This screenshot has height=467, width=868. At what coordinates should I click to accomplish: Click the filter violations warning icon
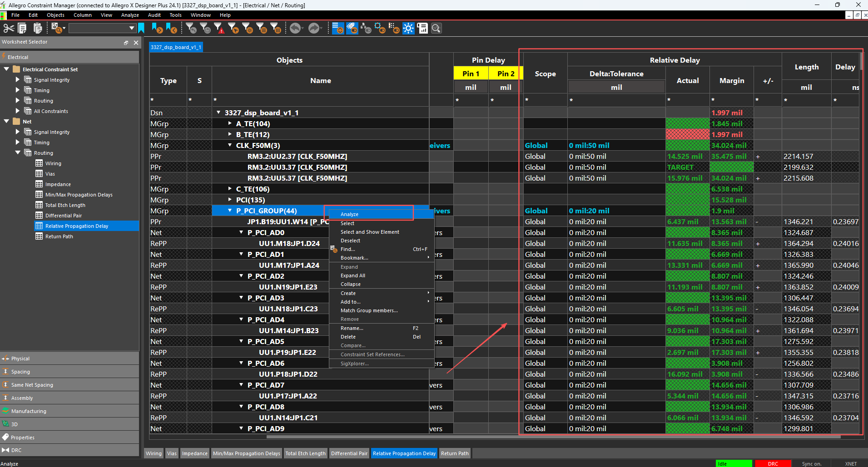click(x=219, y=29)
